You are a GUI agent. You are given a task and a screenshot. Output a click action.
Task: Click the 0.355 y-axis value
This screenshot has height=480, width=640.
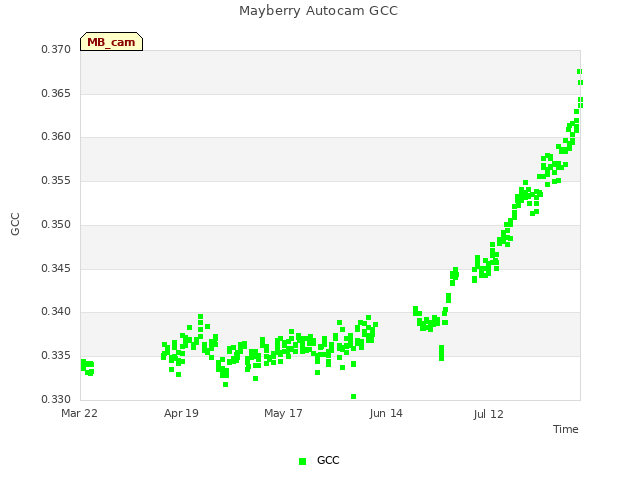tap(56, 180)
